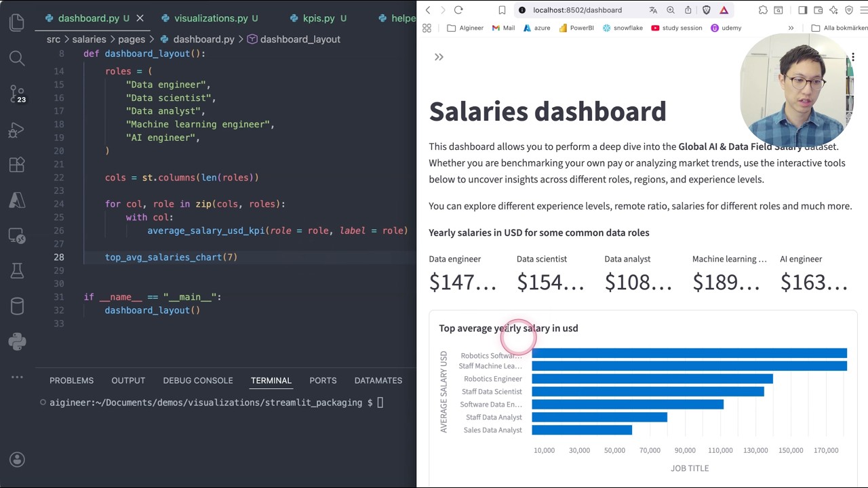This screenshot has height=488, width=868.
Task: Open Source Control with 23 changes
Action: click(17, 94)
